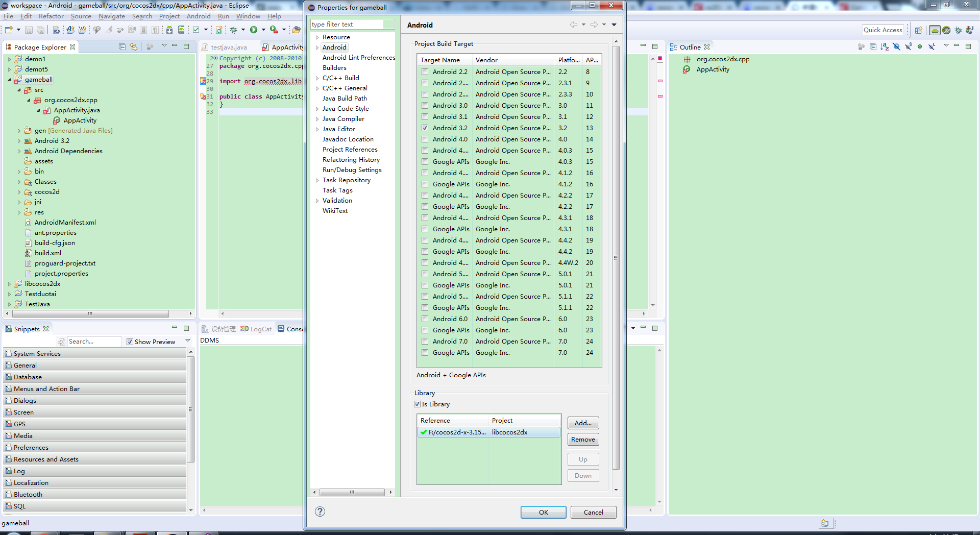Open the Refactor menu
The height and width of the screenshot is (535, 980).
(51, 16)
